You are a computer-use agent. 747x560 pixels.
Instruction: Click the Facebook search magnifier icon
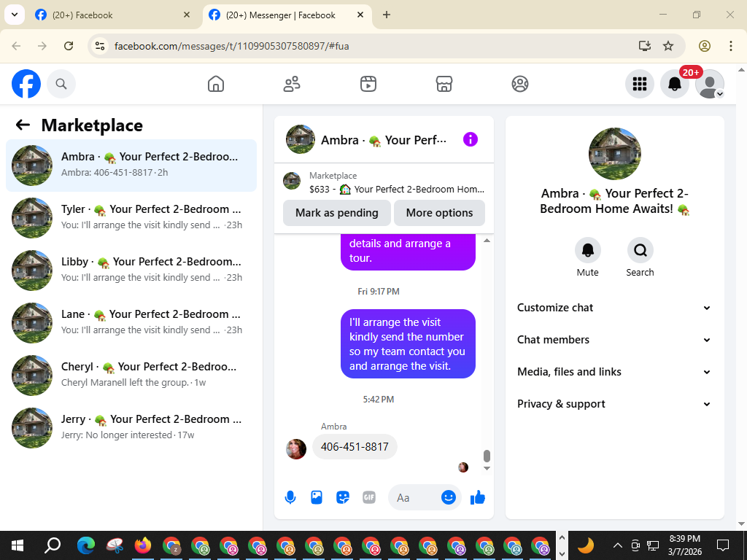click(x=61, y=84)
